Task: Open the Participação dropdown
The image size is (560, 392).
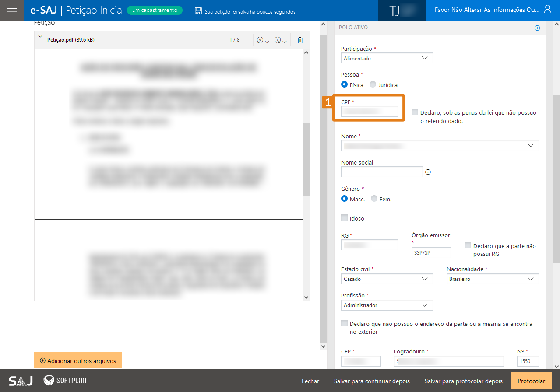Action: click(387, 58)
